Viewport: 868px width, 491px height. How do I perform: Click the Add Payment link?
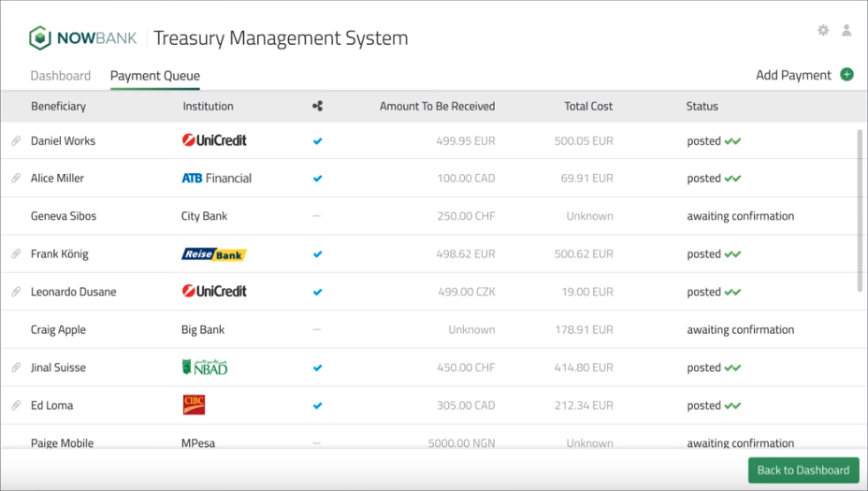793,75
